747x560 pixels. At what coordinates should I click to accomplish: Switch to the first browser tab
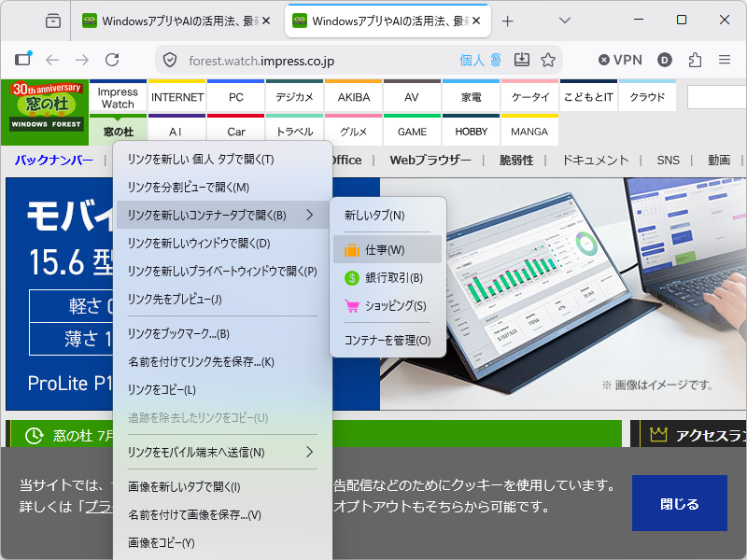[x=176, y=21]
